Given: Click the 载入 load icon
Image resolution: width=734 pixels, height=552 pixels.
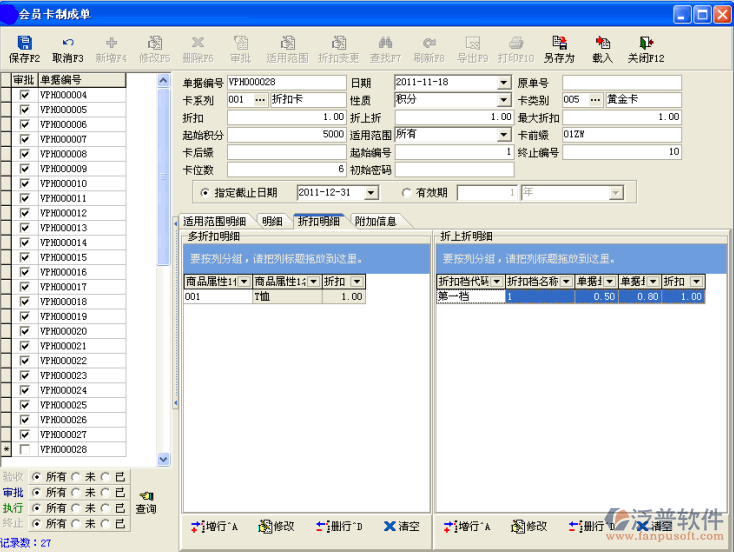Looking at the screenshot, I should pos(602,43).
